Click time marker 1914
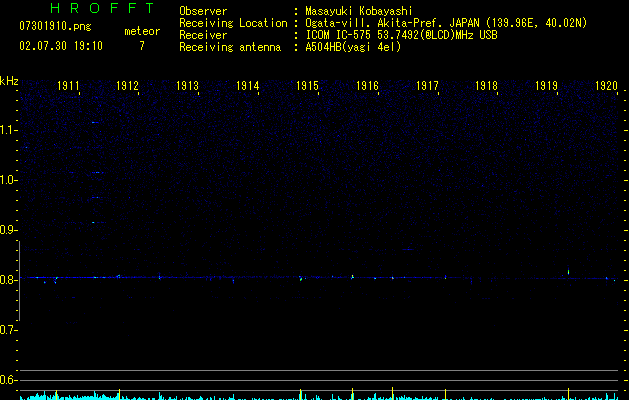The width and height of the screenshot is (629, 400). point(248,86)
